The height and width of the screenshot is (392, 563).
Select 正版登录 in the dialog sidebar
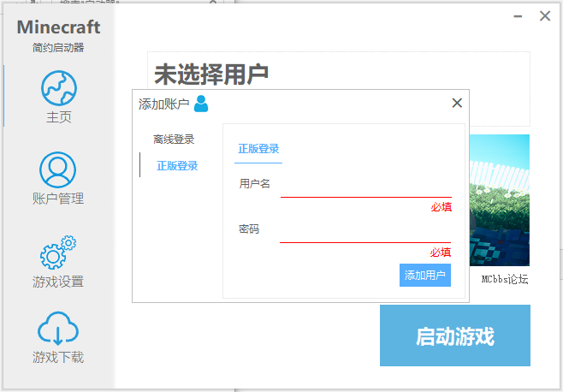point(177,166)
